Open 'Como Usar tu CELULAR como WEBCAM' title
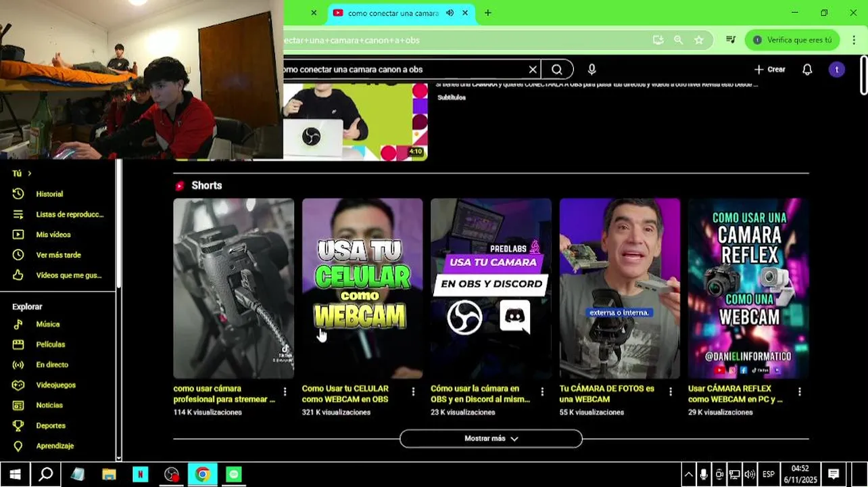 345,394
